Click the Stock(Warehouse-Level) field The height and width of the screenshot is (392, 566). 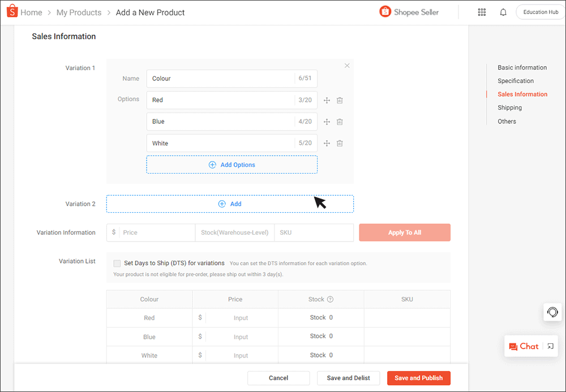[235, 232]
